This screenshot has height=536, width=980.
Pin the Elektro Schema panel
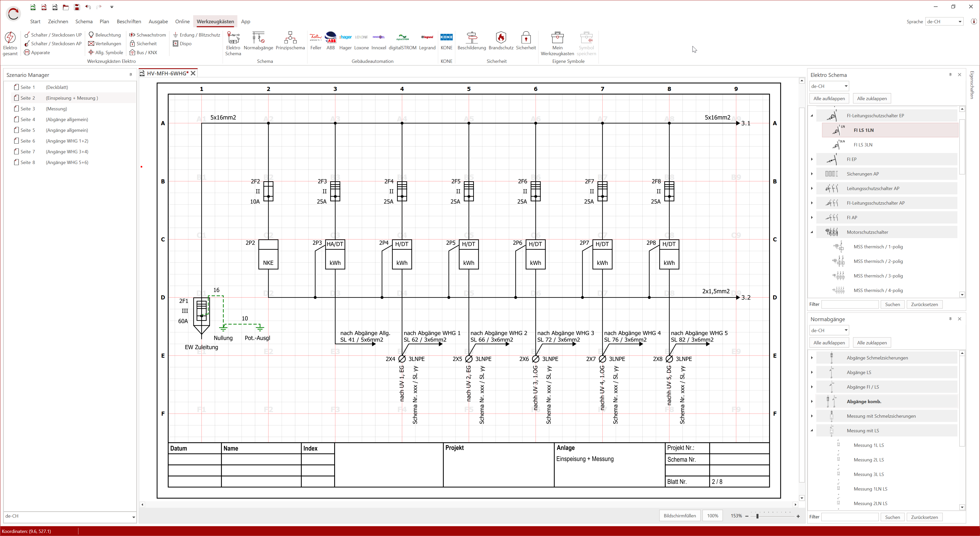(950, 75)
